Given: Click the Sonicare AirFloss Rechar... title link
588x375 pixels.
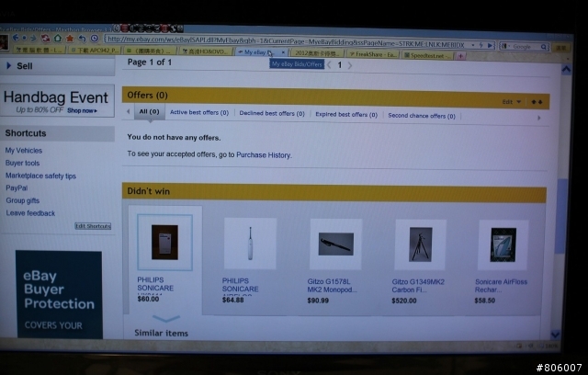Looking at the screenshot, I should [x=501, y=286].
